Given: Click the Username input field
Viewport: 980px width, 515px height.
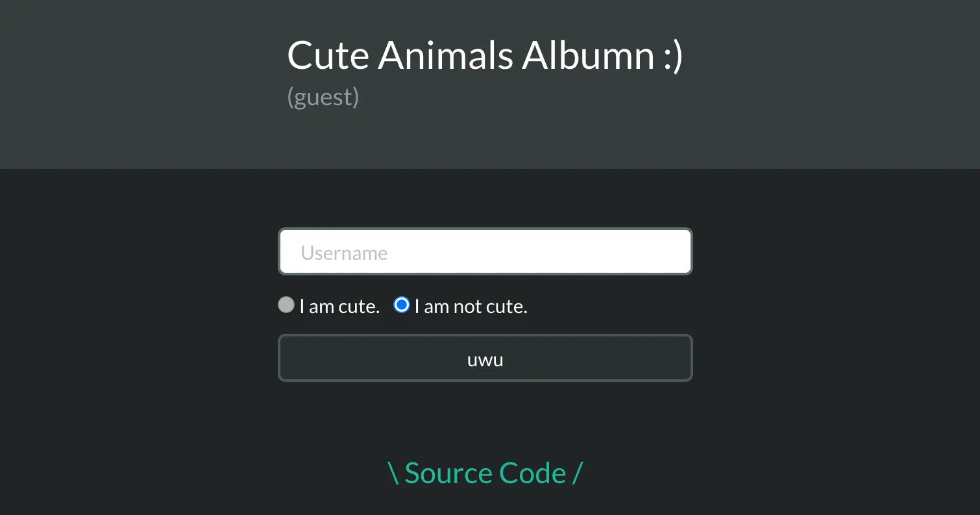Looking at the screenshot, I should pos(485,251).
